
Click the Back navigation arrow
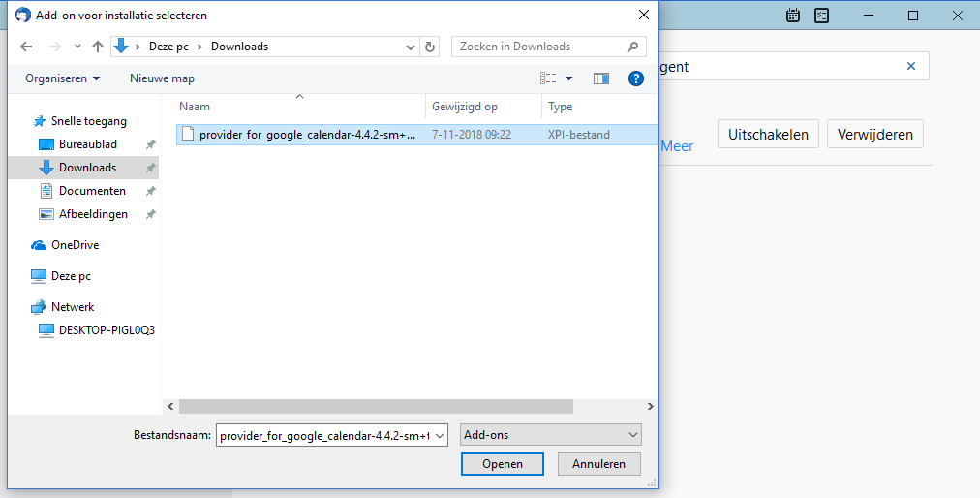pyautogui.click(x=26, y=47)
